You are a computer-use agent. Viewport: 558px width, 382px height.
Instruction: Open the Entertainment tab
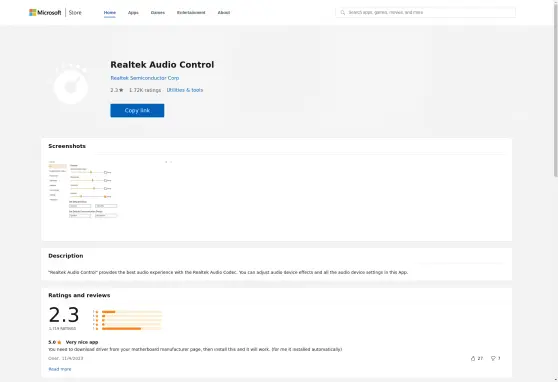191,12
